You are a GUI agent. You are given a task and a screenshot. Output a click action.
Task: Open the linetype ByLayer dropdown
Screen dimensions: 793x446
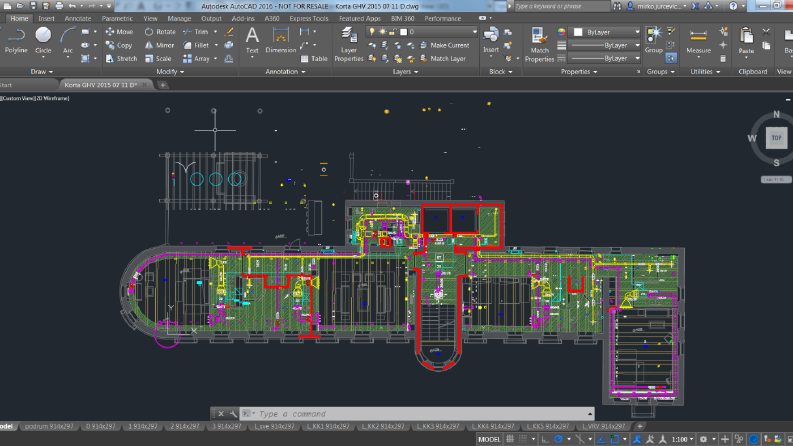[x=606, y=58]
